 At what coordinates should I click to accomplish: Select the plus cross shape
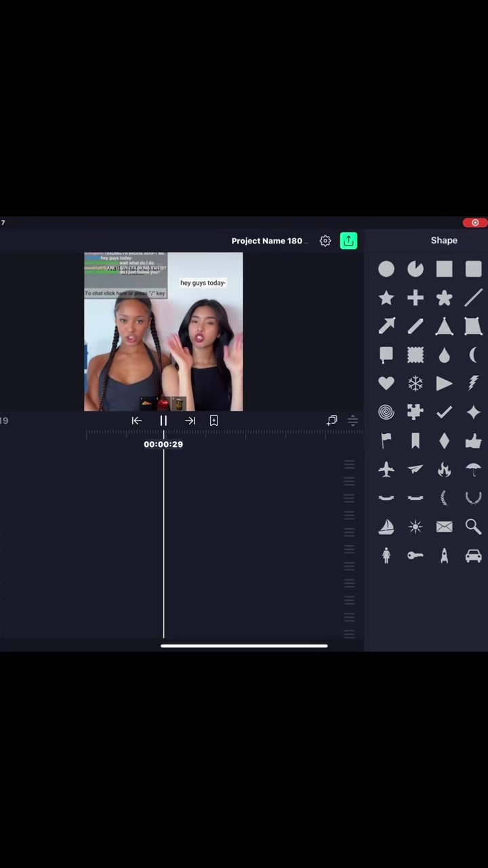point(415,298)
